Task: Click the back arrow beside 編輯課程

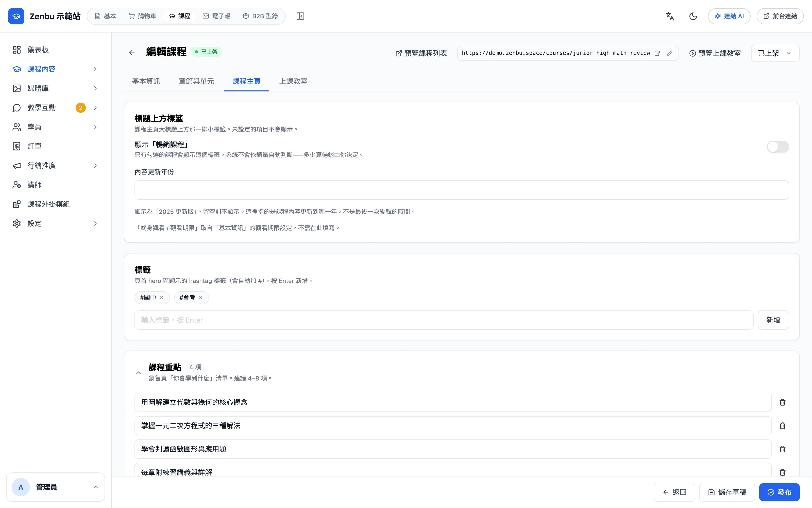Action: tap(132, 53)
